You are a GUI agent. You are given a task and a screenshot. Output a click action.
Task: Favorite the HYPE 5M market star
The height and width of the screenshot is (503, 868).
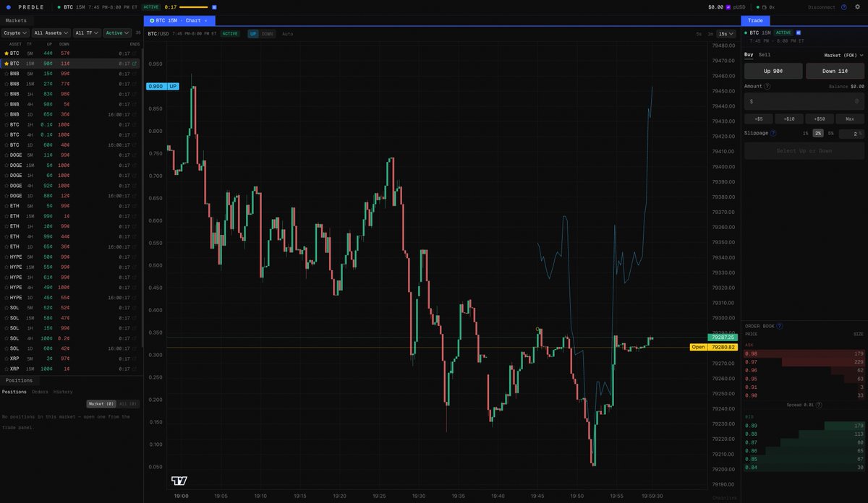(x=7, y=257)
